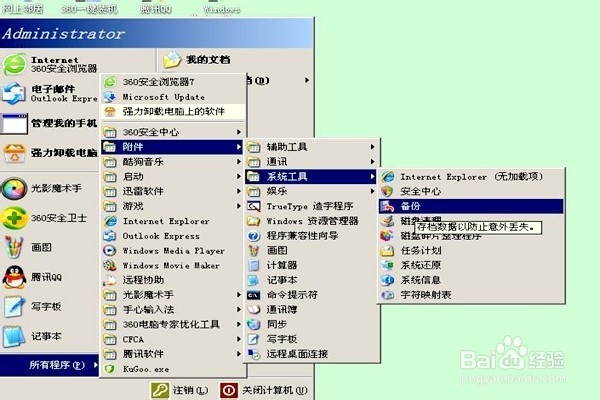
Task: Open the 附件 programs menu entry
Action: (172, 147)
